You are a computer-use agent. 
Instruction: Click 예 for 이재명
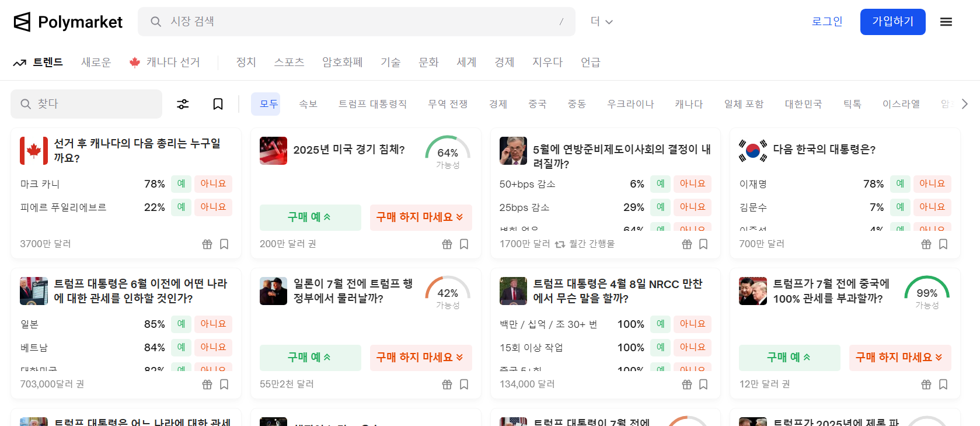coord(900,183)
